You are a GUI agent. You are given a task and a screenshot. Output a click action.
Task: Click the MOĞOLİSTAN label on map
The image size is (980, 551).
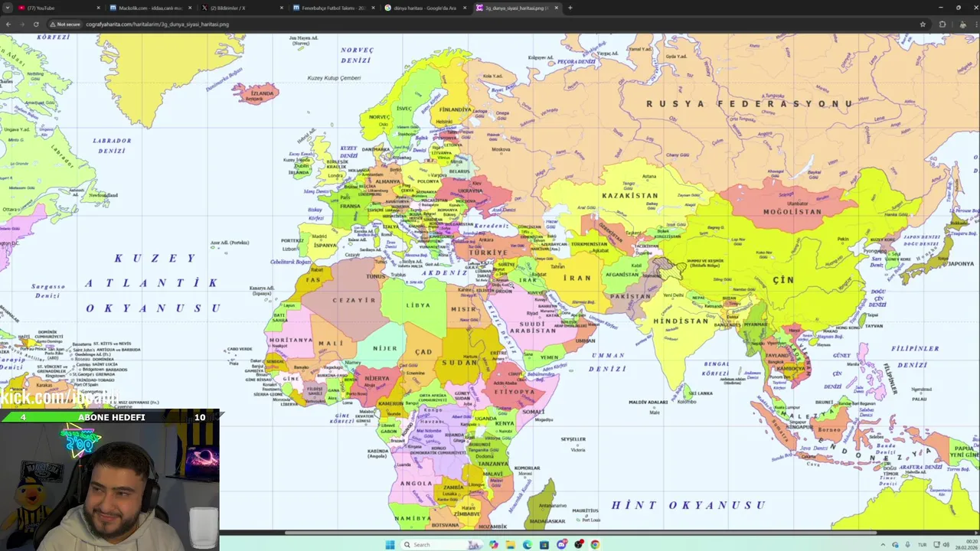coord(792,212)
